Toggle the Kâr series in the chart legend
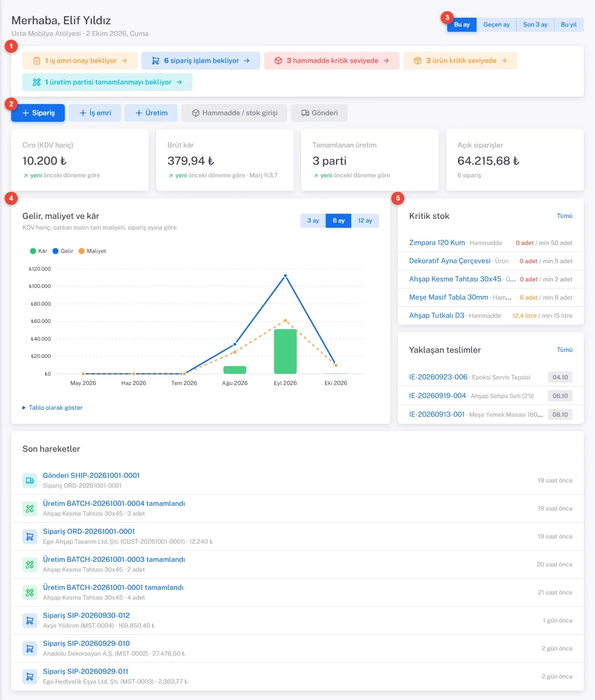 pyautogui.click(x=39, y=251)
